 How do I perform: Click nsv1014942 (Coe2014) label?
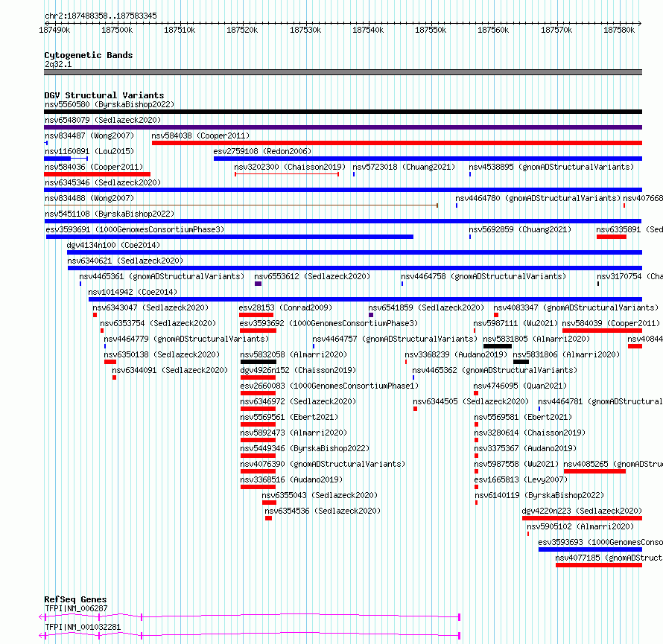click(133, 292)
